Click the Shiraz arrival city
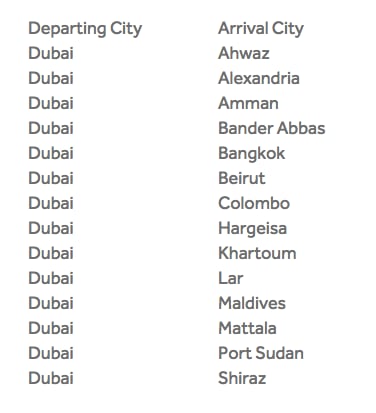The height and width of the screenshot is (413, 376). [x=242, y=378]
